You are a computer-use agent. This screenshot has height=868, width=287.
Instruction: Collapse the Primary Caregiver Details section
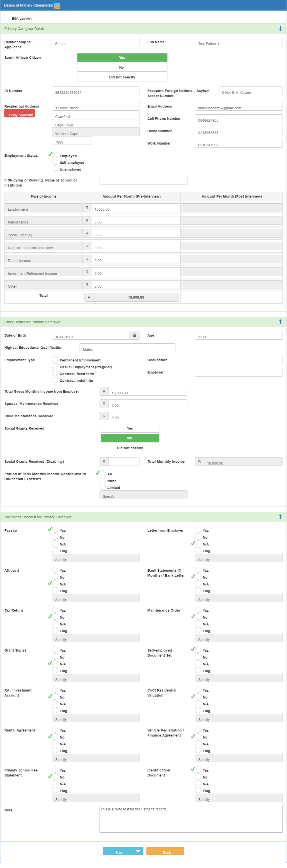tap(280, 29)
